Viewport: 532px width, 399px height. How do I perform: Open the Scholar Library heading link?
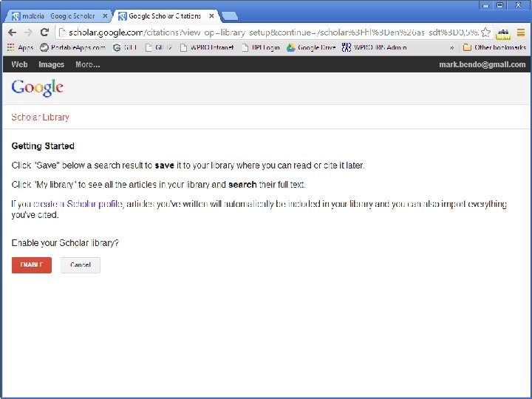click(x=41, y=117)
